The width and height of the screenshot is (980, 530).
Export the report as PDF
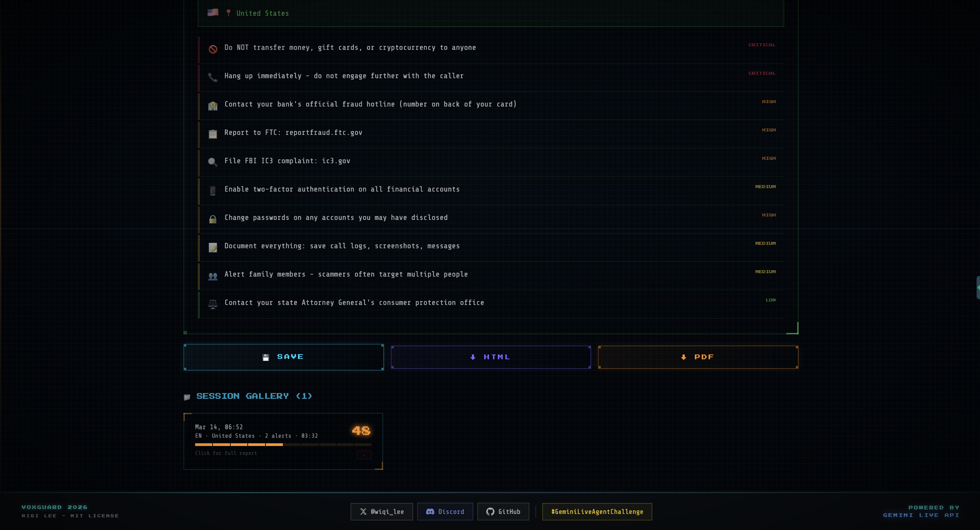coord(698,357)
